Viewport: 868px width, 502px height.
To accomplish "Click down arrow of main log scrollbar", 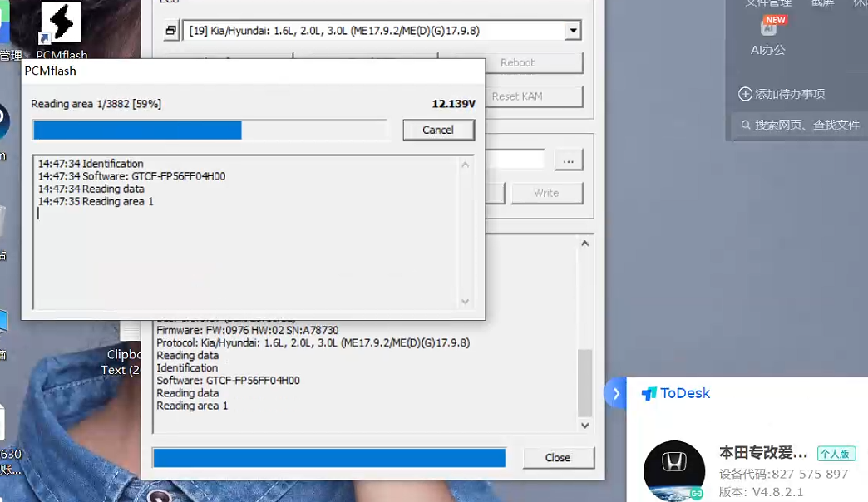I will [585, 426].
